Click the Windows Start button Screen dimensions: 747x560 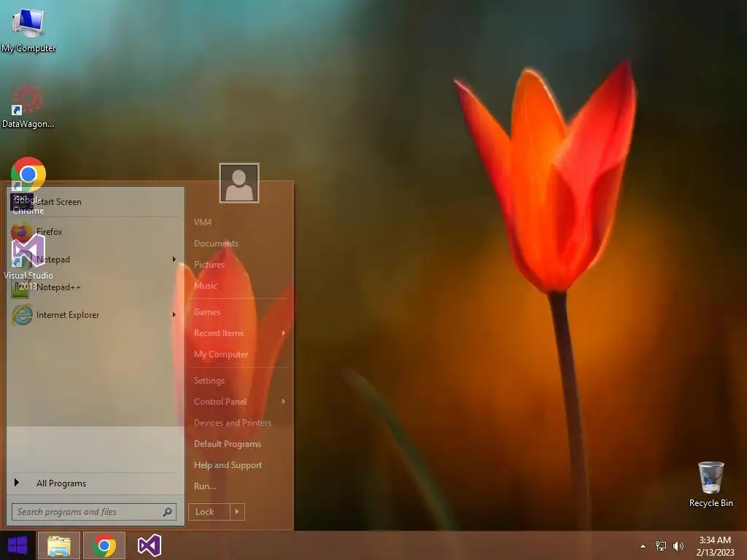[x=18, y=545]
